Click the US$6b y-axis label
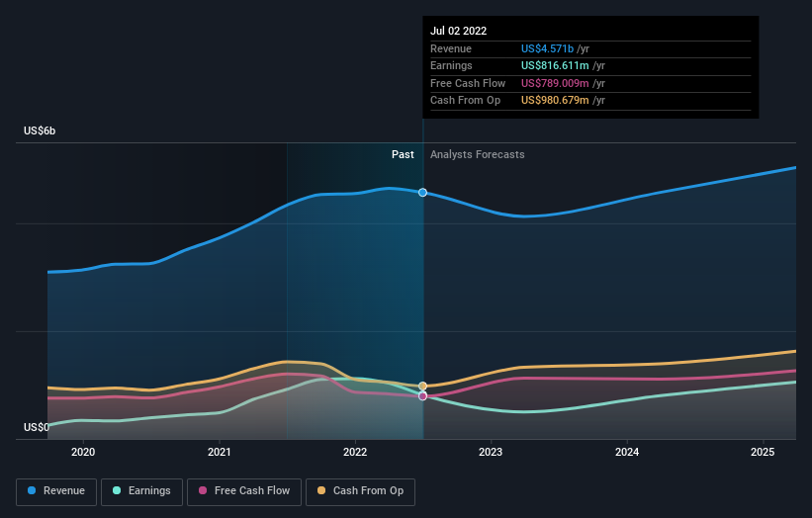This screenshot has height=518, width=812. coord(40,130)
